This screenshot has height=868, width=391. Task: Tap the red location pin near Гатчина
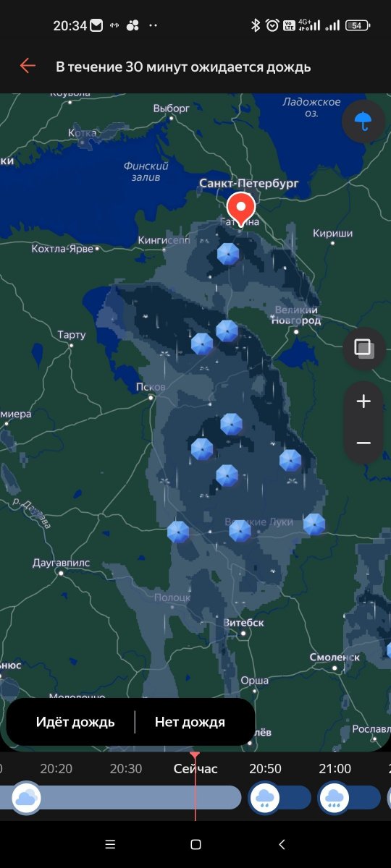coord(241,209)
